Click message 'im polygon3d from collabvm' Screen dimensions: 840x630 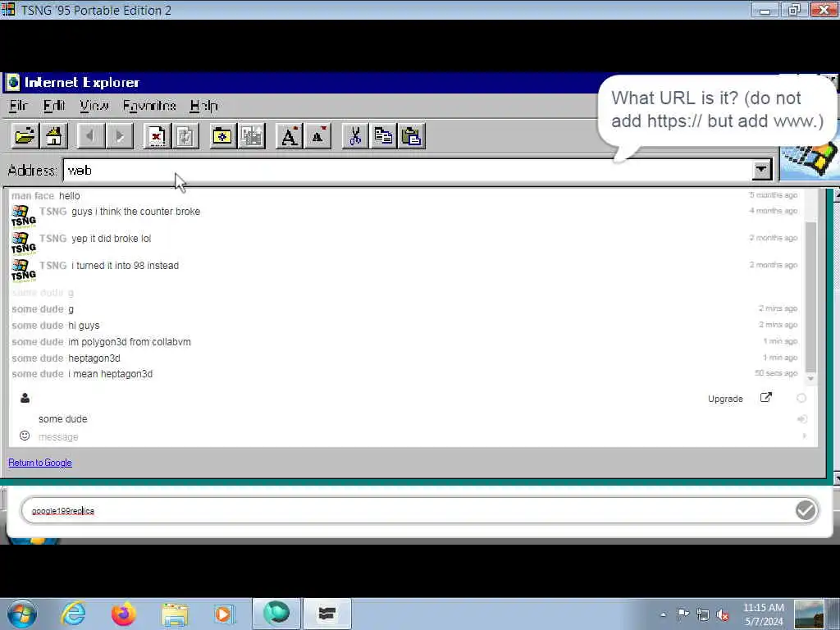(x=130, y=342)
